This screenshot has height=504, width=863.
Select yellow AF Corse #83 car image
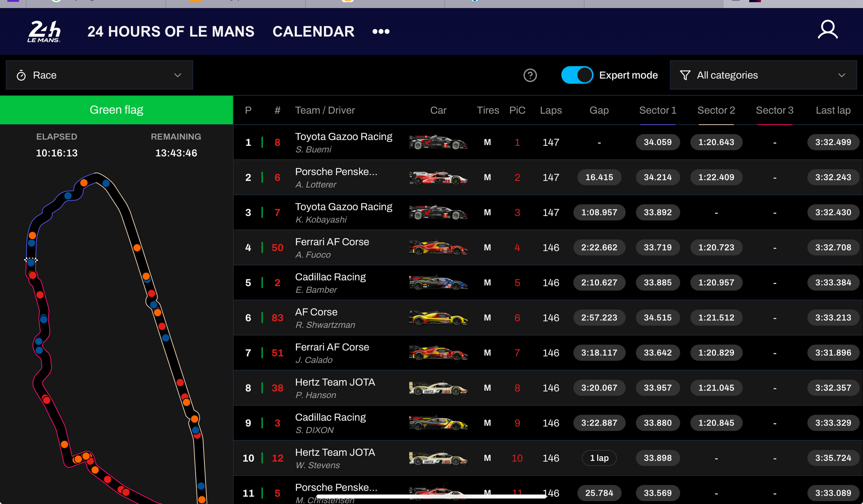click(x=438, y=318)
